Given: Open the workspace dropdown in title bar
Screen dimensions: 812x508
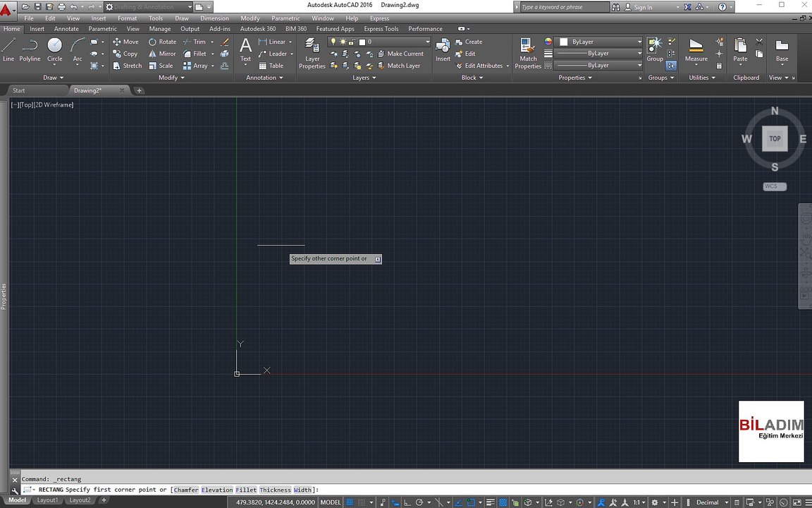Looking at the screenshot, I should click(148, 7).
